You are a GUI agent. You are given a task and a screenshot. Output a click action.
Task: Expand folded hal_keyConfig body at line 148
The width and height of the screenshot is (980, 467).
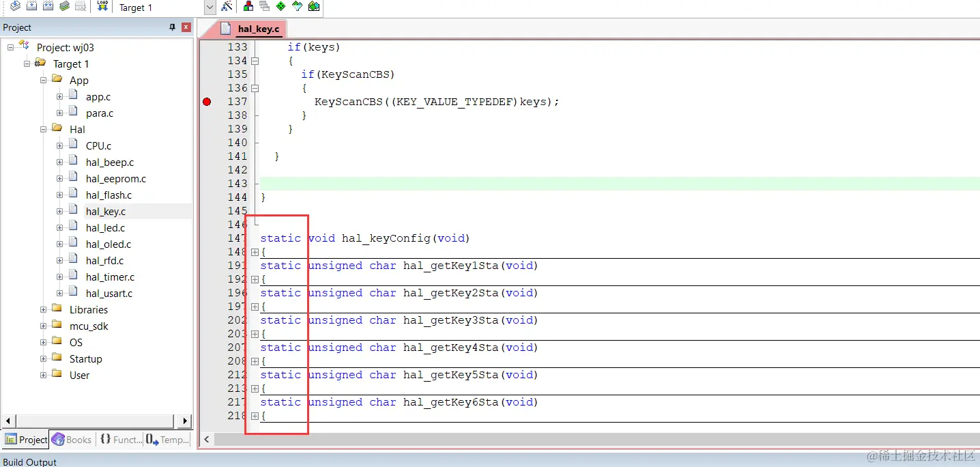[x=255, y=252]
